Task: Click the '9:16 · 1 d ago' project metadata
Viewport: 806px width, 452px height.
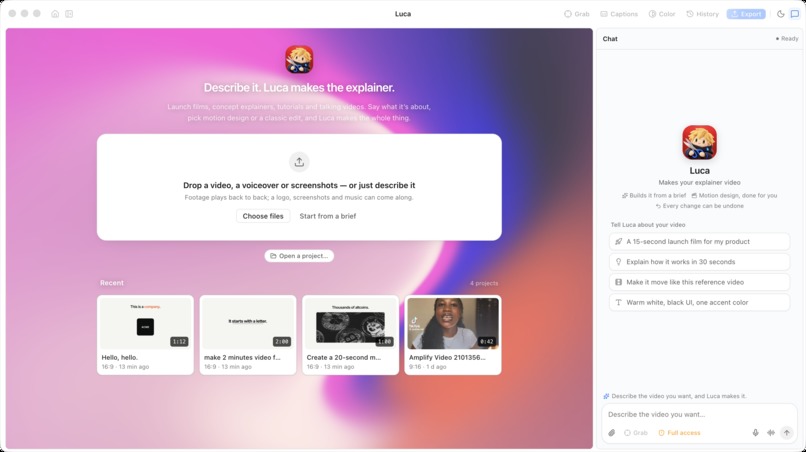Action: pyautogui.click(x=428, y=367)
